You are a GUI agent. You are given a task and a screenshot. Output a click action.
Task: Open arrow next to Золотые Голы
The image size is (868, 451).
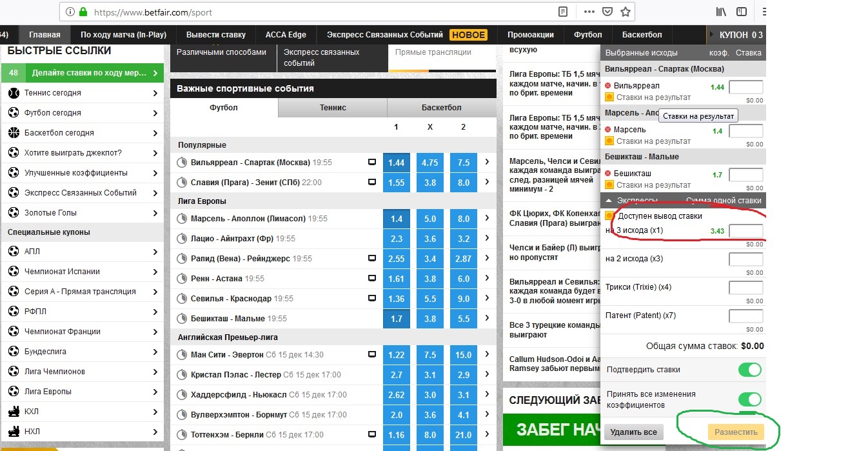point(155,213)
